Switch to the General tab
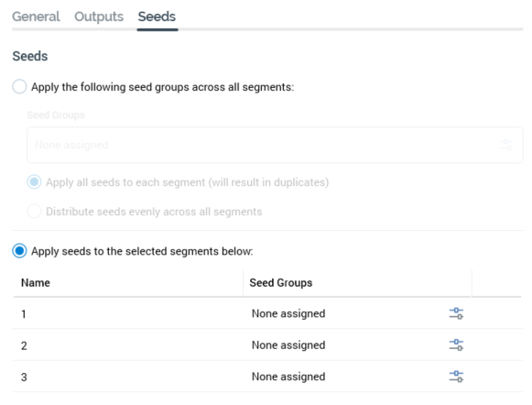Image resolution: width=532 pixels, height=405 pixels. coord(36,16)
